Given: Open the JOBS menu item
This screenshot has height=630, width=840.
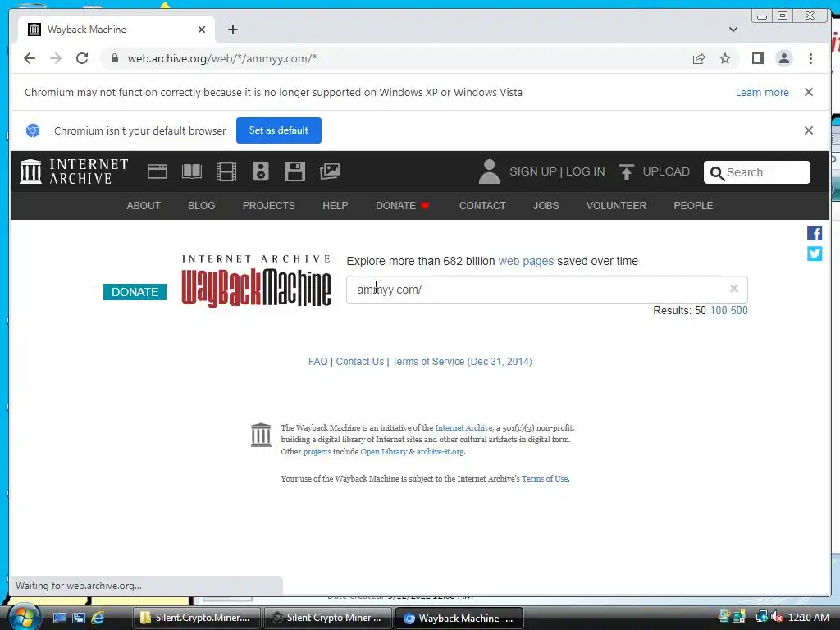Looking at the screenshot, I should [546, 206].
